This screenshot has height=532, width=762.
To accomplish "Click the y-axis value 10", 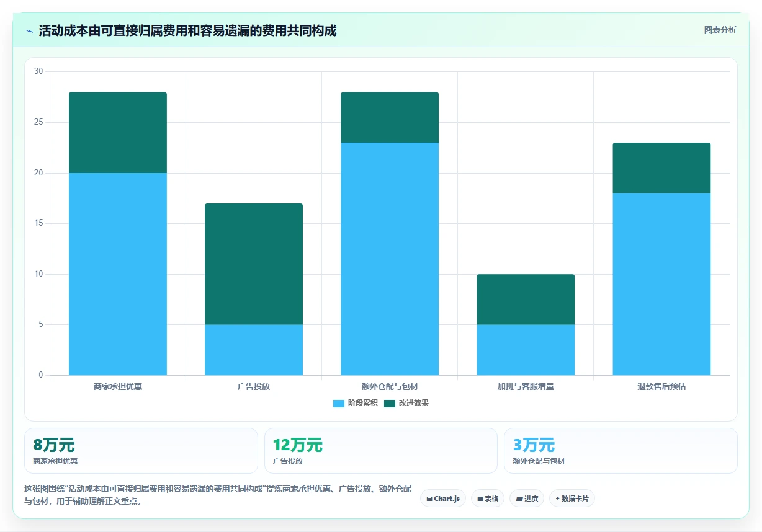I will click(38, 274).
